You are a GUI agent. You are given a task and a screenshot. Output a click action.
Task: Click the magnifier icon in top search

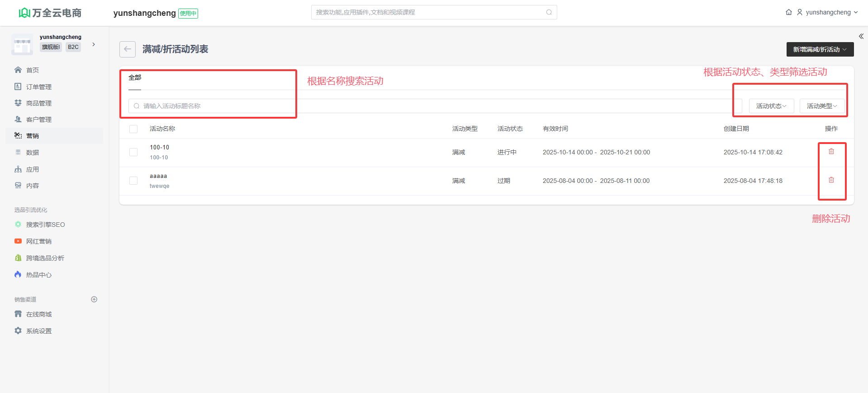click(549, 12)
